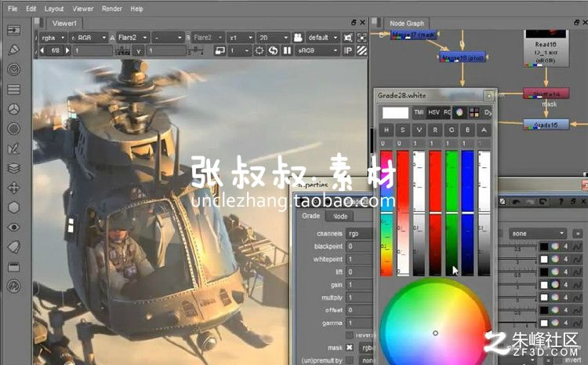588x365 pixels.
Task: Open the color wheel icon for the gamma row
Action: coord(555,323)
